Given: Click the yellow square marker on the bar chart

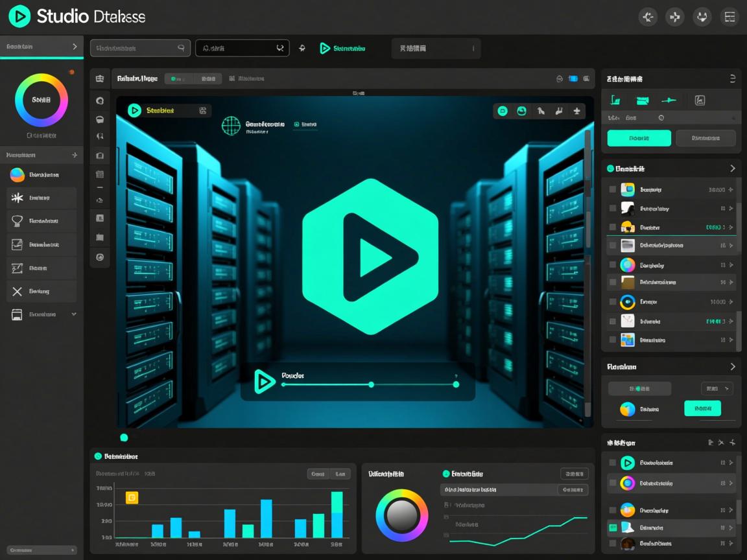Looking at the screenshot, I should [x=132, y=498].
